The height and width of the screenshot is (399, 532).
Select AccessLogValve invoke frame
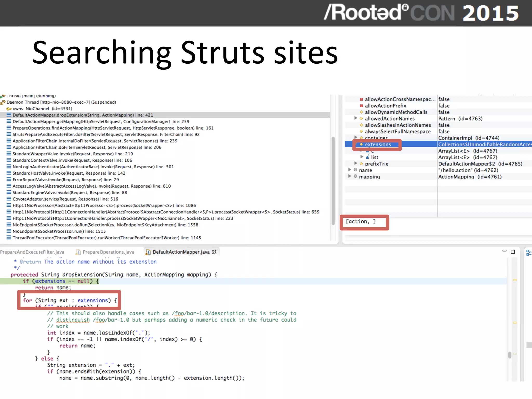point(92,186)
